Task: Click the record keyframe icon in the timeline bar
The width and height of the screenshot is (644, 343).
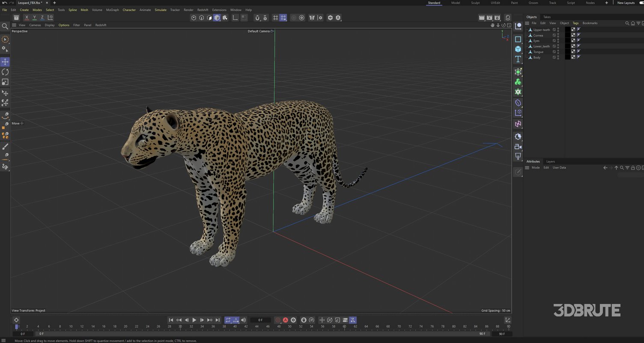Action: click(x=278, y=320)
